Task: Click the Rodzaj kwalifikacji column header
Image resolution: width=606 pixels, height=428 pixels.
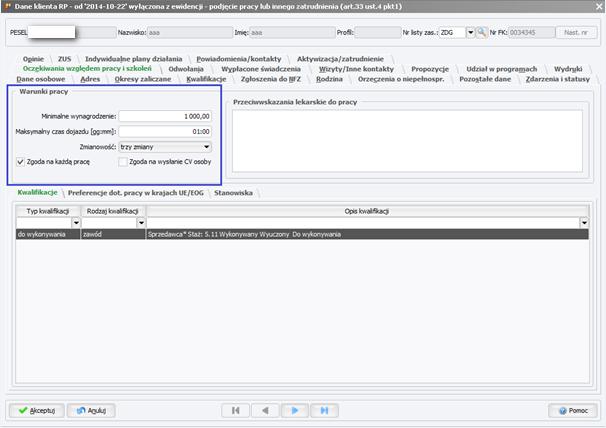Action: (x=113, y=211)
